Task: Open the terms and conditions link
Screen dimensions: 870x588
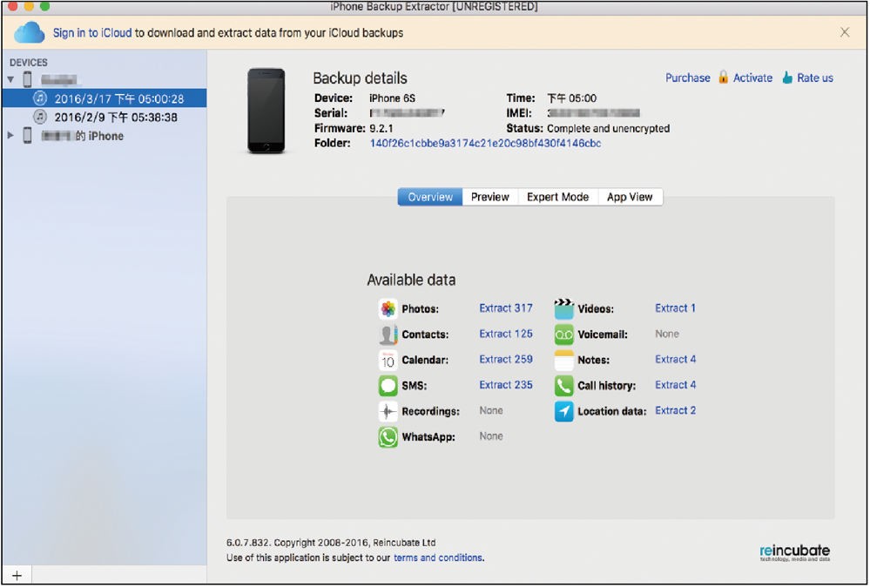Action: [x=438, y=558]
